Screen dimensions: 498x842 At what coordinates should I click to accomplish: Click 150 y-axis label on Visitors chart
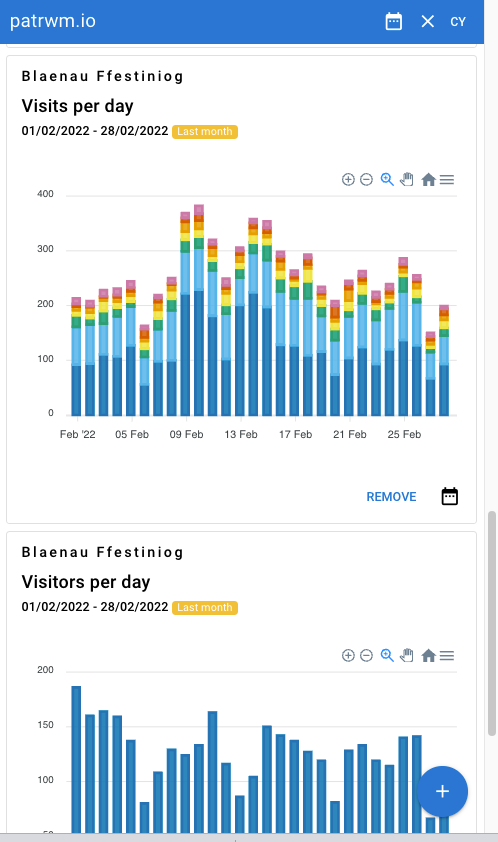point(45,725)
